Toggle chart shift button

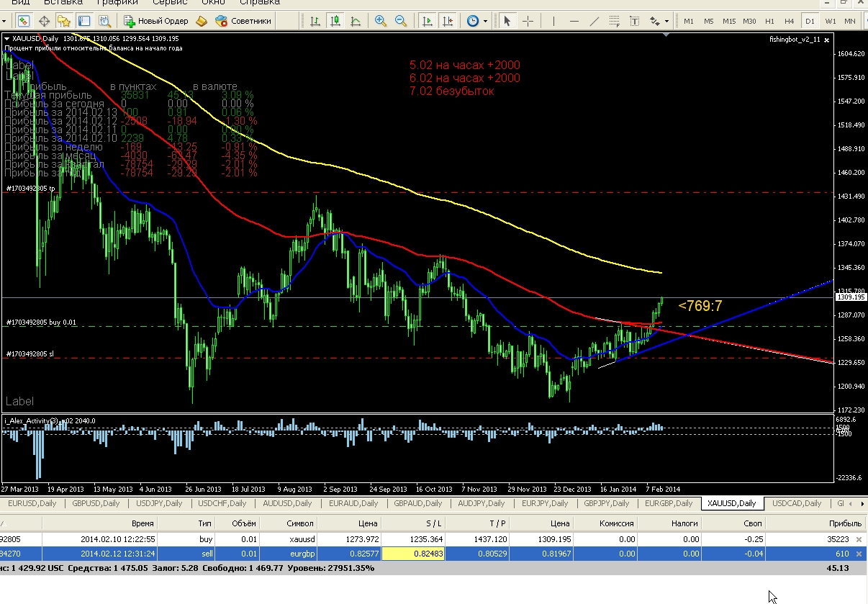[x=448, y=21]
